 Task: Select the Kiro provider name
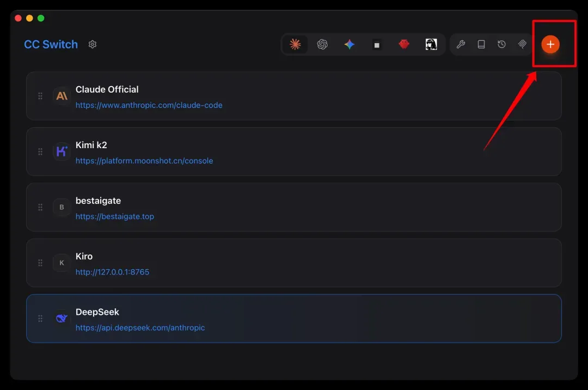pyautogui.click(x=84, y=256)
